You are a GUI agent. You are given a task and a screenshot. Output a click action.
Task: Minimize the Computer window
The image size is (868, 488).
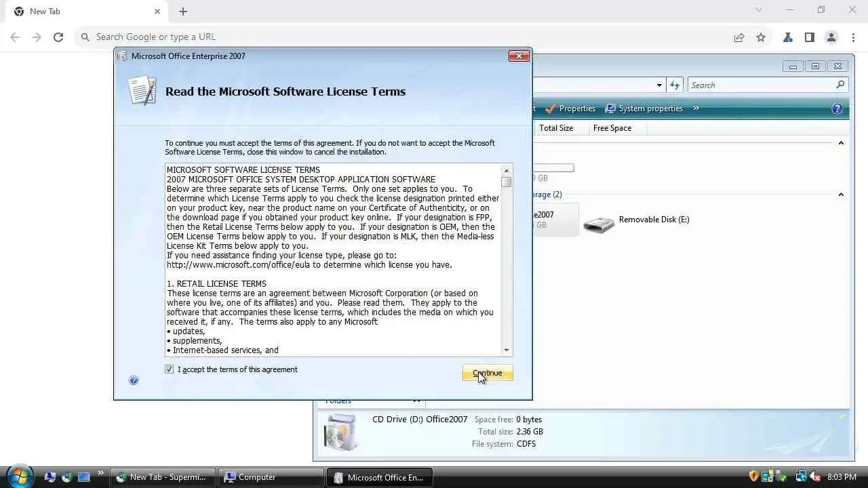click(x=792, y=66)
